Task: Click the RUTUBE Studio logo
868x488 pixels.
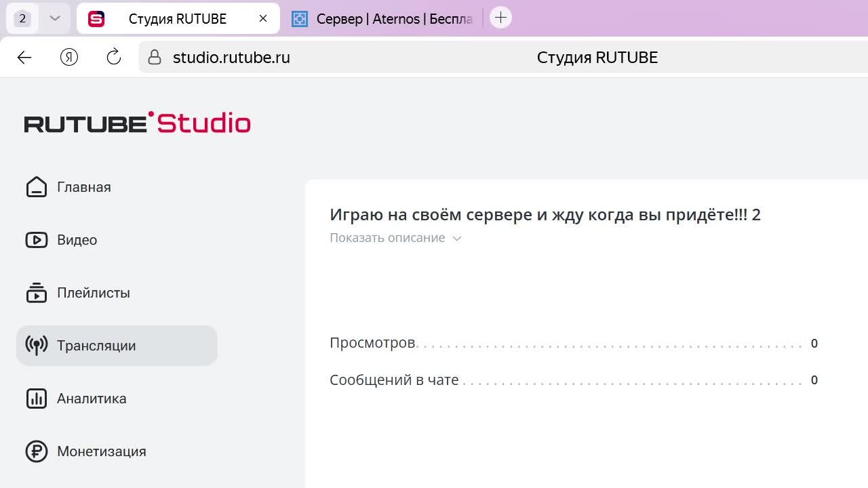Action: pyautogui.click(x=138, y=123)
